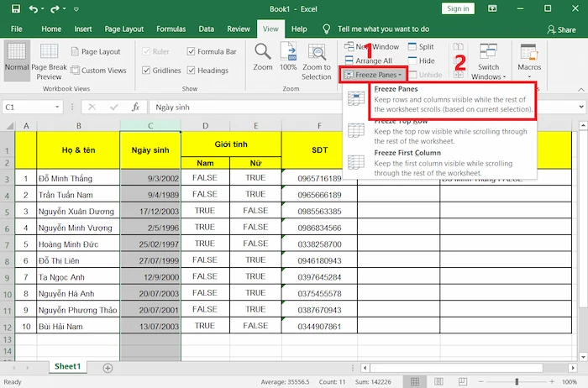Viewport: 588px width, 388px height.
Task: Click the Insert Function fx icon
Action: (136, 107)
